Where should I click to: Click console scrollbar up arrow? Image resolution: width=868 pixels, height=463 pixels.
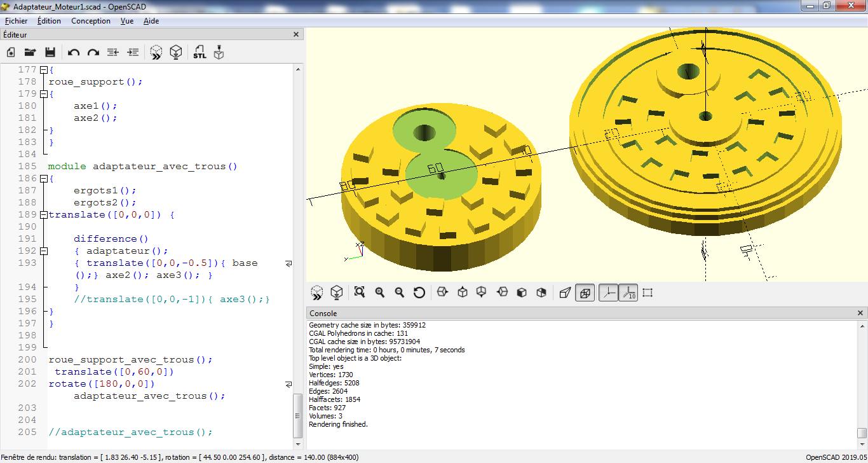862,326
